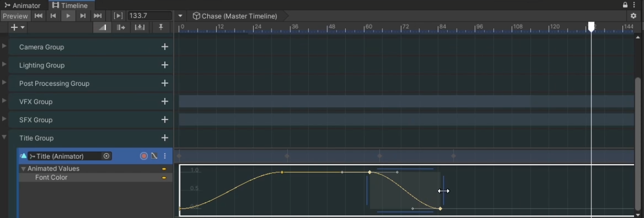Open the Timeline settings gear menu

click(633, 16)
